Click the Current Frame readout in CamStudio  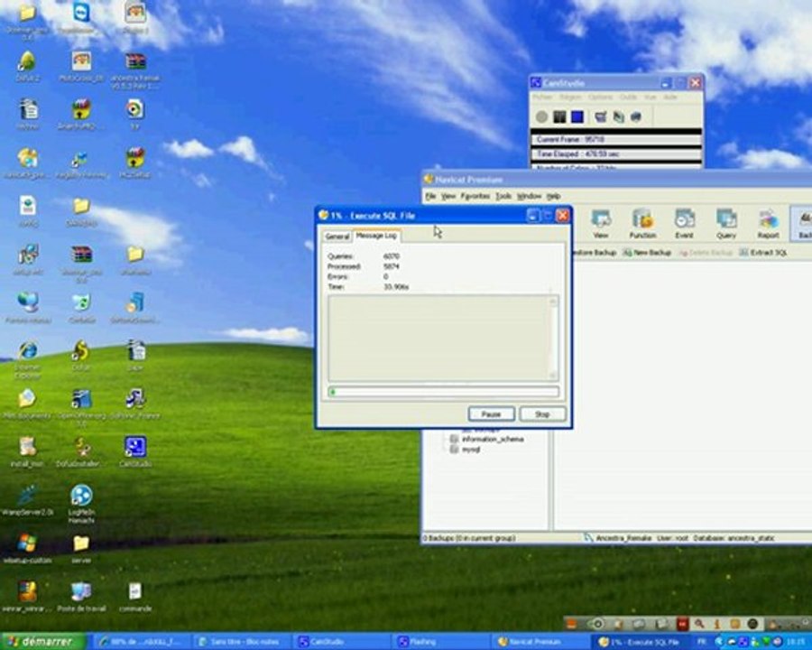point(615,139)
